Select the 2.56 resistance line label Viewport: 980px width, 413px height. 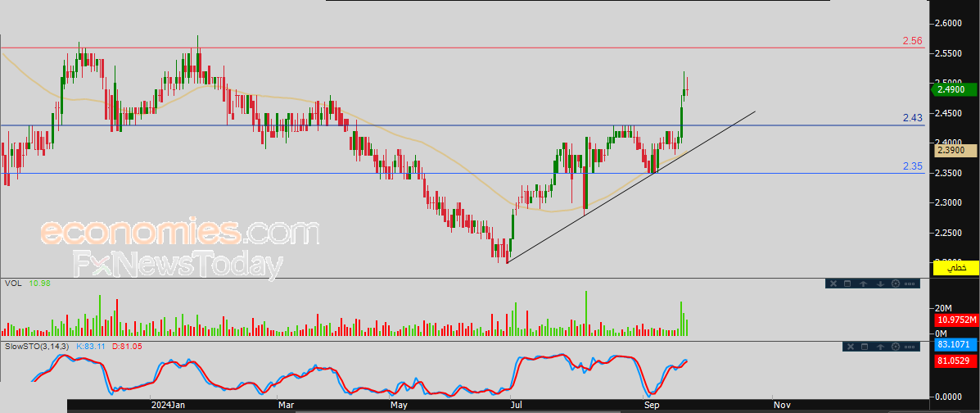913,41
